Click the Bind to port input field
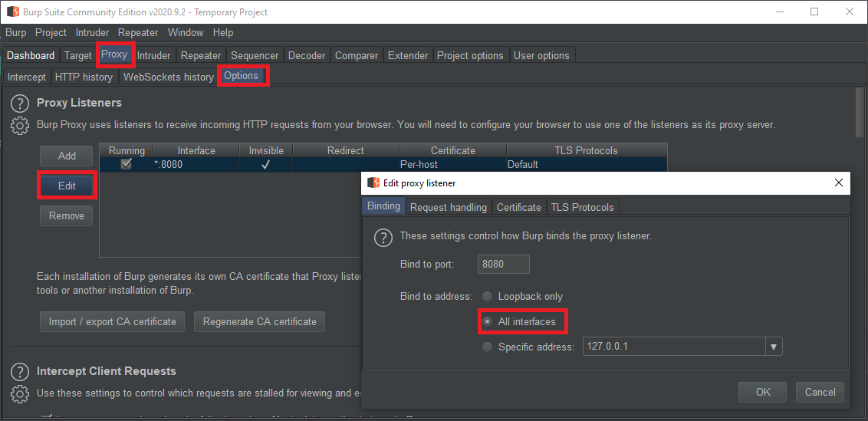 503,265
